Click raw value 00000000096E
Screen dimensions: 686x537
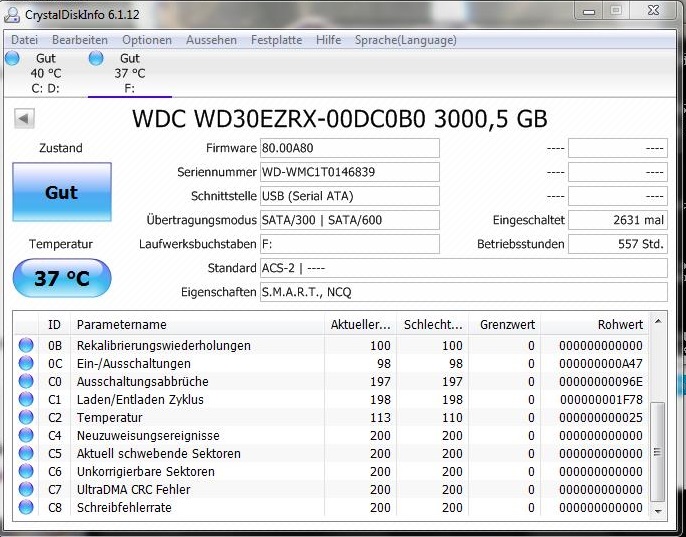pyautogui.click(x=601, y=381)
